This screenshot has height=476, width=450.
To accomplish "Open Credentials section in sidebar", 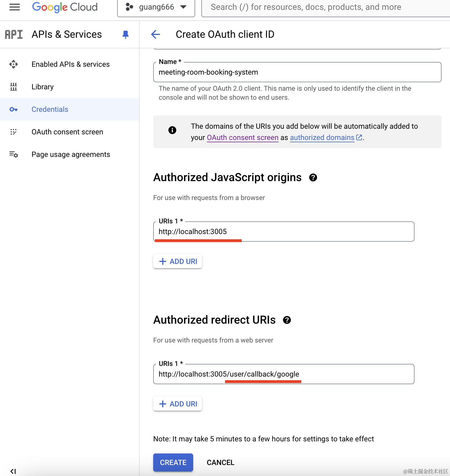I will (x=50, y=109).
